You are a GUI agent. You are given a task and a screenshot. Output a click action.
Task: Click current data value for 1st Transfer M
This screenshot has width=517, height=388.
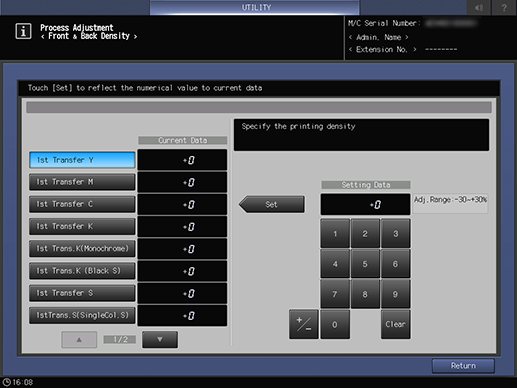182,182
